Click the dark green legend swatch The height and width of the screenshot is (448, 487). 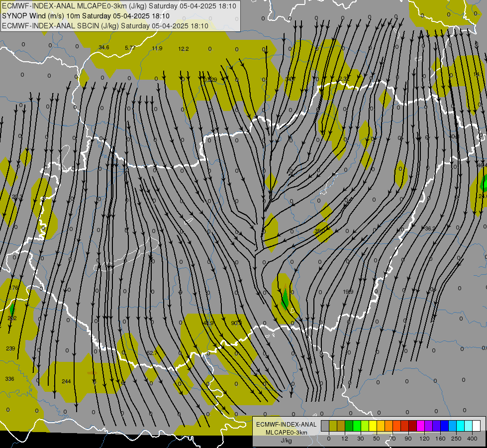[349, 426]
